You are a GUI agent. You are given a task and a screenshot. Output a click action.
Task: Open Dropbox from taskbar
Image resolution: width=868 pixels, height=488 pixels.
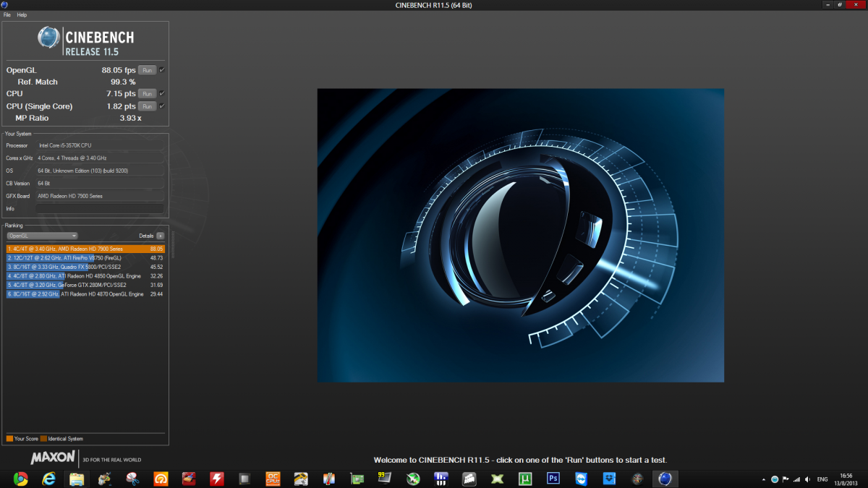pos(610,479)
